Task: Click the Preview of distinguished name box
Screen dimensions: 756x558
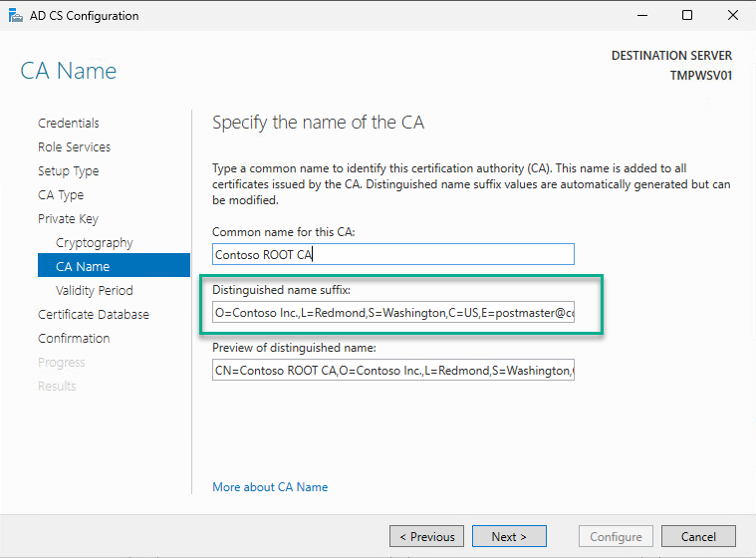Action: coord(392,372)
